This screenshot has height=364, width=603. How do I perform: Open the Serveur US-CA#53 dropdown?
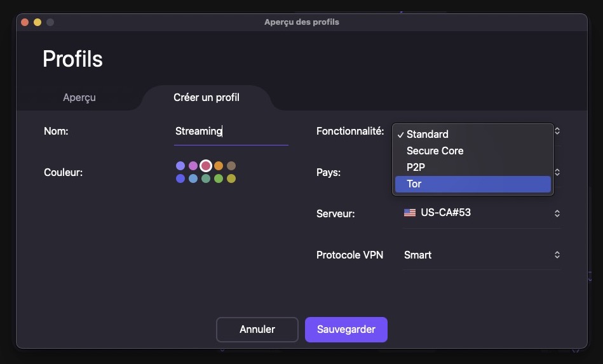(482, 213)
